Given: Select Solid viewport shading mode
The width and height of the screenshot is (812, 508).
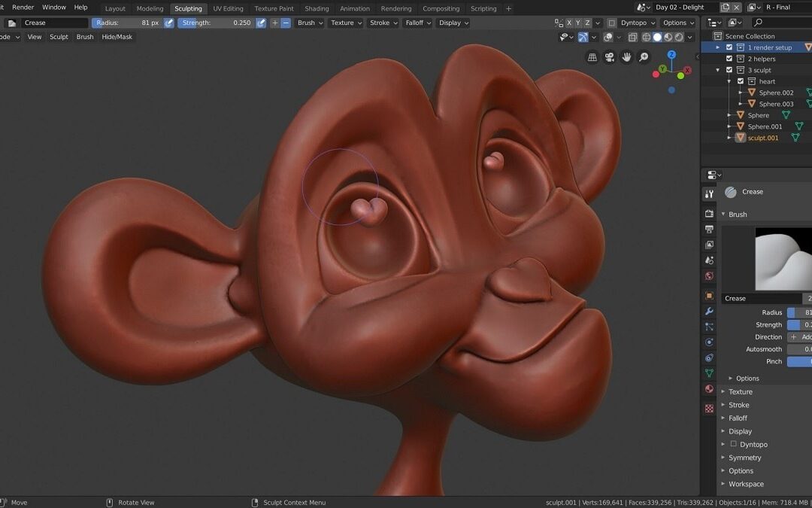Looking at the screenshot, I should (x=657, y=37).
